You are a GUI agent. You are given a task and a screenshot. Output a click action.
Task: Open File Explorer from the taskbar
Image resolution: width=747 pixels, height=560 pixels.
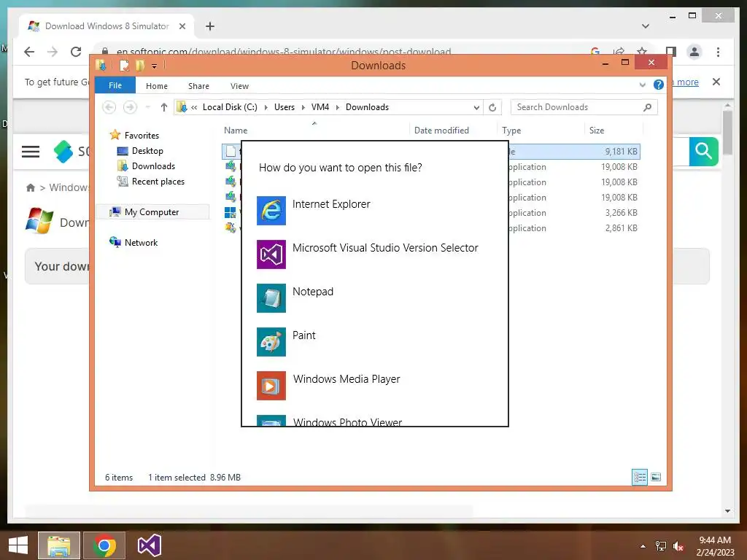(x=59, y=545)
